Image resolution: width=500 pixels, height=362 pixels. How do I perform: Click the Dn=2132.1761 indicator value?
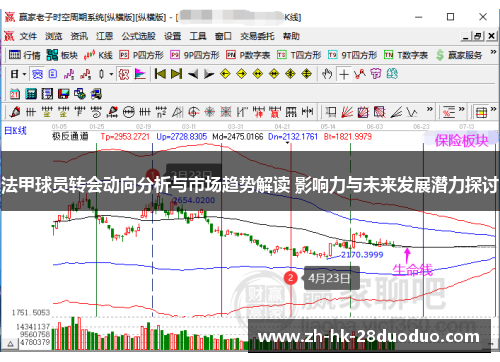pos(293,136)
